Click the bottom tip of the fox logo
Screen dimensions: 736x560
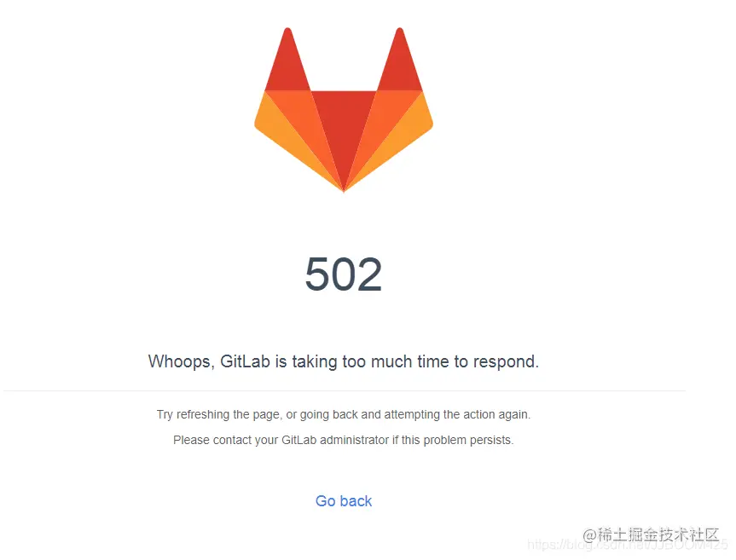(x=344, y=188)
